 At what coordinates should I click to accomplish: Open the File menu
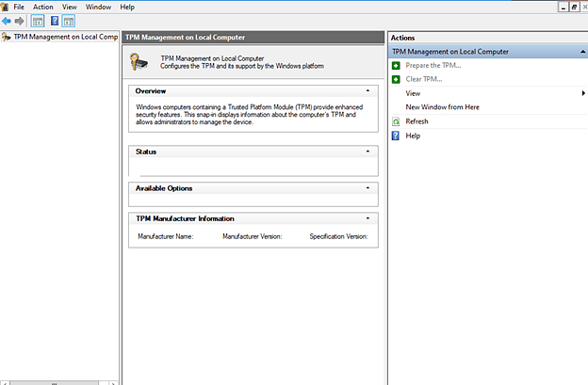click(x=19, y=7)
